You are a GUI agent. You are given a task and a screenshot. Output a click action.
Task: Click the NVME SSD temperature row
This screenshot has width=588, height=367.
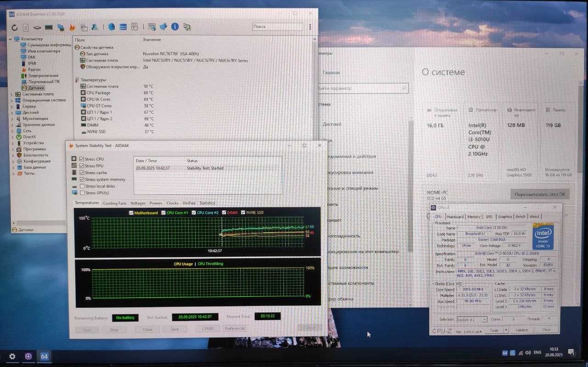pyautogui.click(x=117, y=131)
